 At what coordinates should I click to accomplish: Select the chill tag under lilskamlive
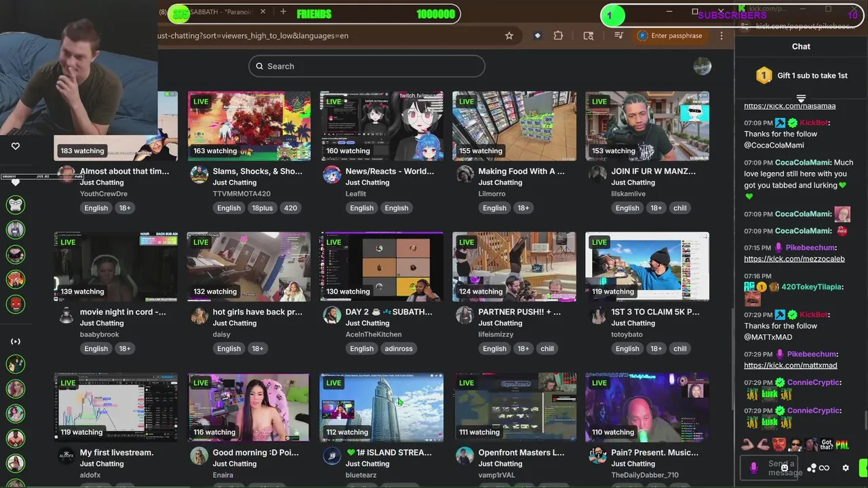click(679, 208)
